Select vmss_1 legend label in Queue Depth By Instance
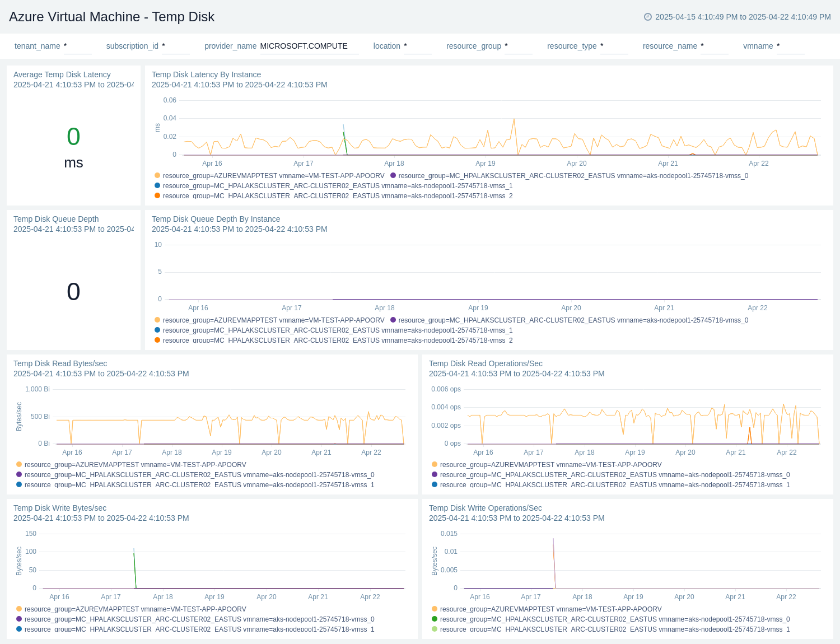Image resolution: width=840 pixels, height=644 pixels. pyautogui.click(x=338, y=330)
